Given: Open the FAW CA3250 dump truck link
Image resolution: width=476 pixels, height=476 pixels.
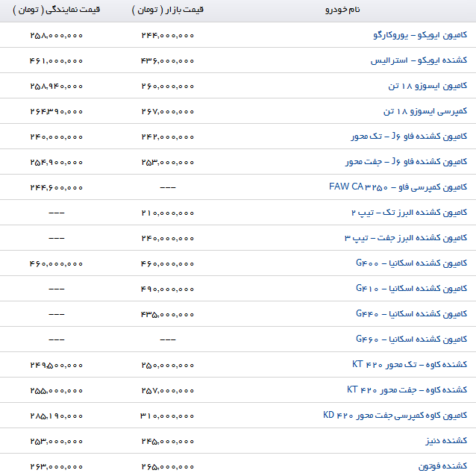Looking at the screenshot, I should click(398, 187).
